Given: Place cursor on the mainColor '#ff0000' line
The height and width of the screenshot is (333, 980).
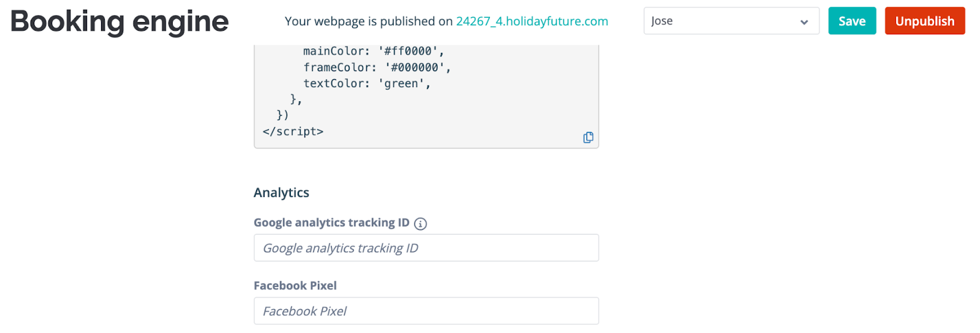Looking at the screenshot, I should [374, 51].
